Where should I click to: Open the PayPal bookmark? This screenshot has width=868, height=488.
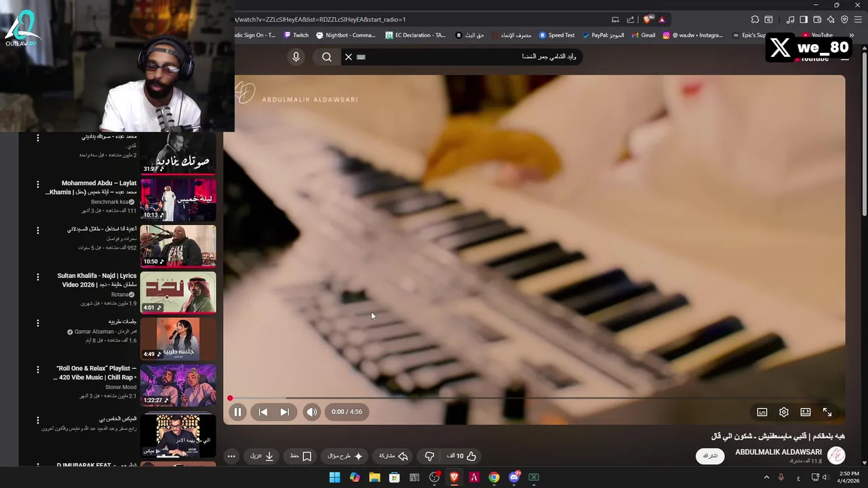pos(604,35)
